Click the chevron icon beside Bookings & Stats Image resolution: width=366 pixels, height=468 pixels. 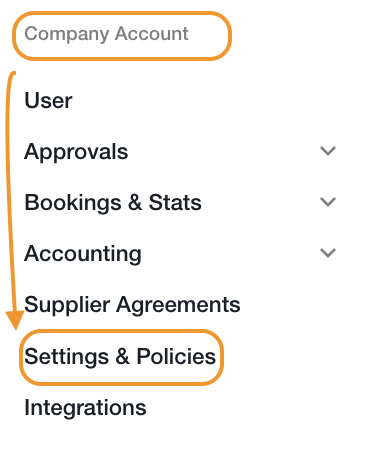(328, 202)
